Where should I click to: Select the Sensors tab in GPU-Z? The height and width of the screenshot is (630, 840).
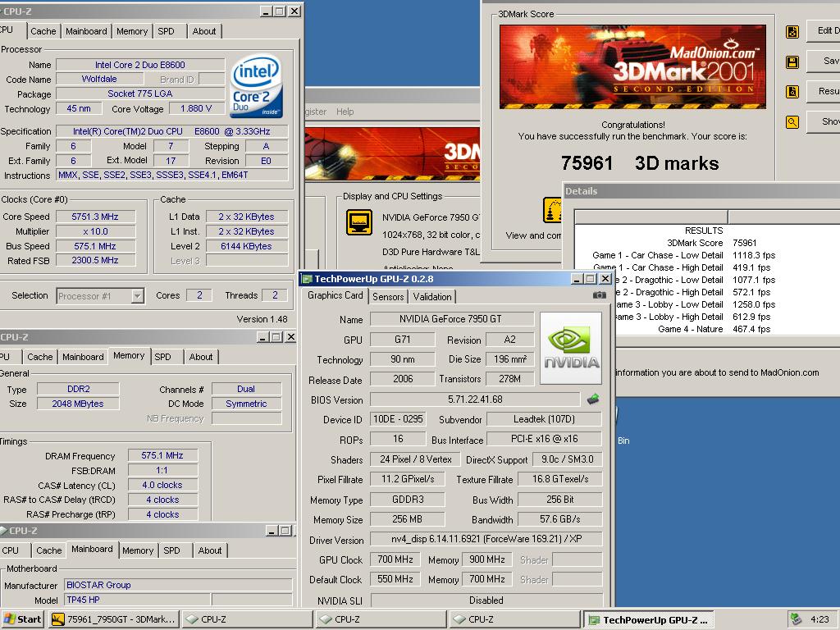388,296
